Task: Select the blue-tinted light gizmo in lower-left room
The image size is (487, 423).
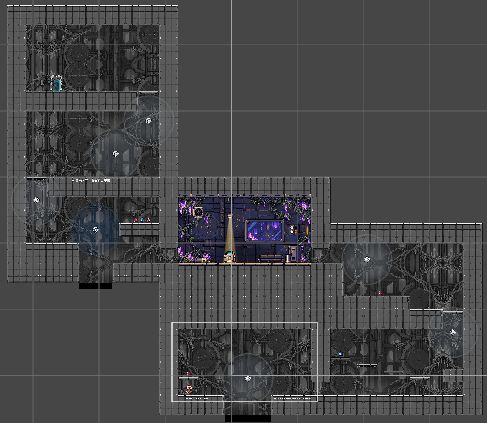Action: [96, 230]
